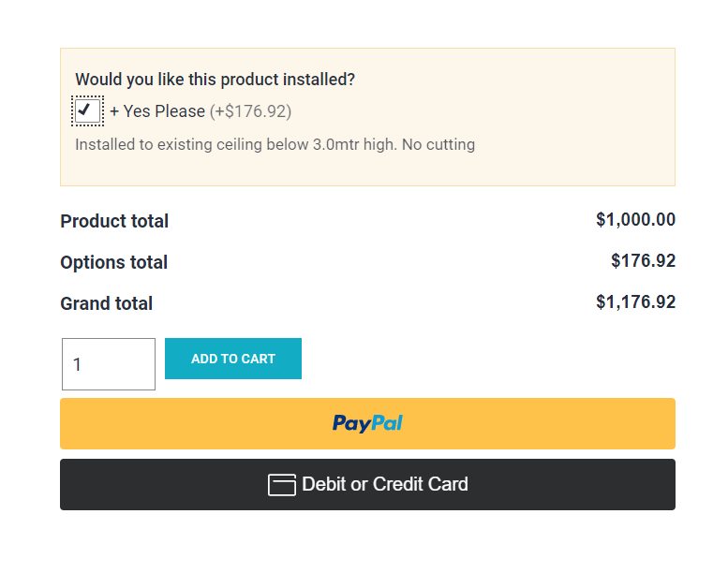This screenshot has width=728, height=573.
Task: Focus the quantity input field
Action: (x=109, y=364)
